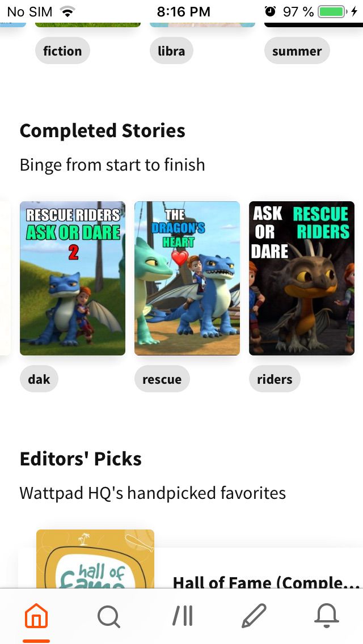Image resolution: width=363 pixels, height=644 pixels.
Task: Open the Hall of Fame cover image
Action: [x=95, y=558]
